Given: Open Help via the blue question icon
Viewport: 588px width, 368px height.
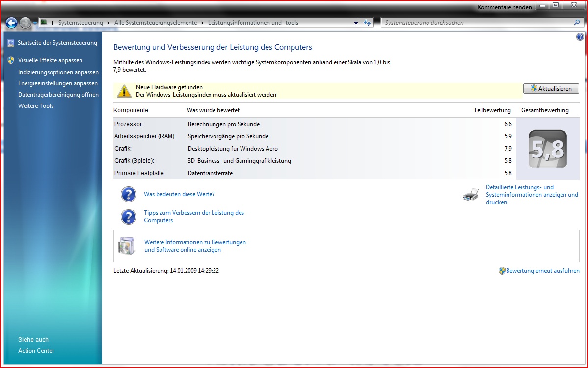Looking at the screenshot, I should (580, 37).
